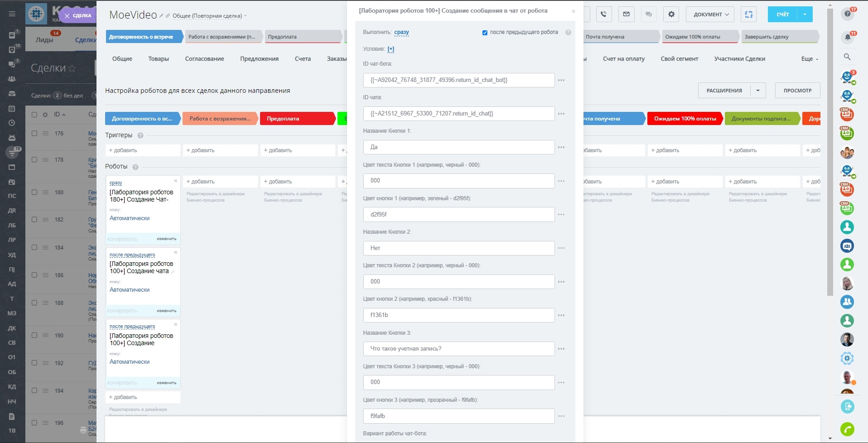Switch to the Участники Сделки tab
This screenshot has height=443, width=868.
tap(740, 59)
